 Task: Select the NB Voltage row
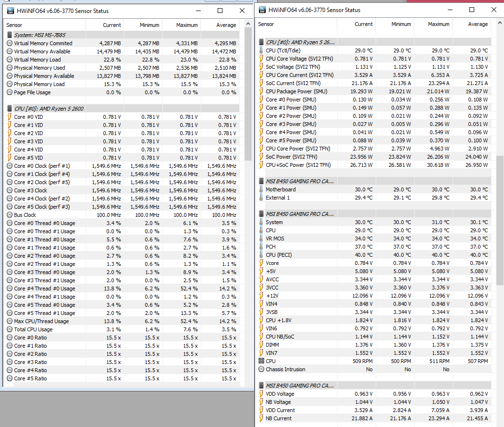pos(373,402)
